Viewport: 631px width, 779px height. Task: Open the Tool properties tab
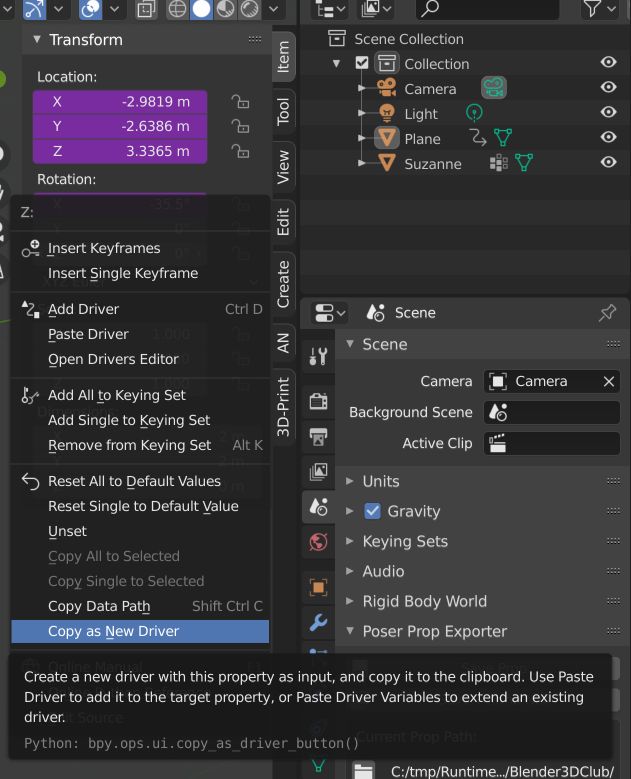point(318,356)
